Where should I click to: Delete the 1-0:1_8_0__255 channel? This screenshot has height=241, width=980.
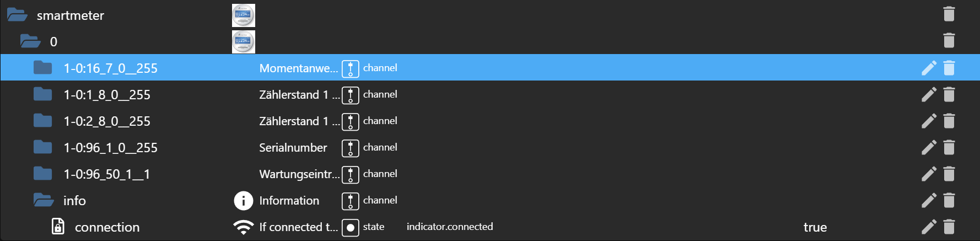pos(949,94)
